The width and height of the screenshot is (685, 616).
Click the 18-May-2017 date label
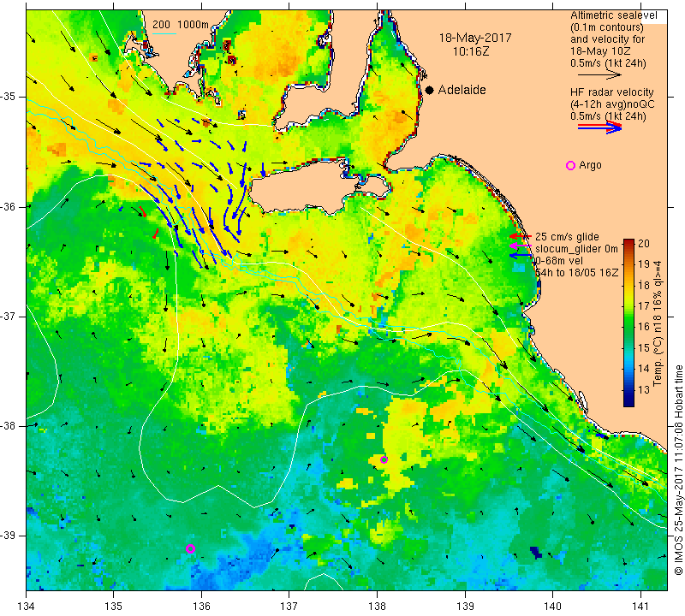coord(475,38)
